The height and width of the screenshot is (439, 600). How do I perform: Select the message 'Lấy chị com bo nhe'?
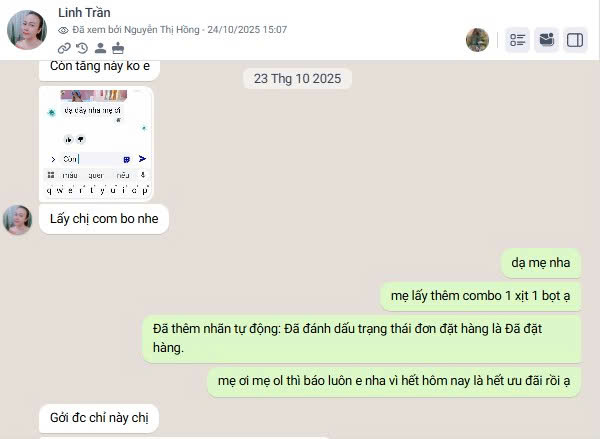[104, 219]
